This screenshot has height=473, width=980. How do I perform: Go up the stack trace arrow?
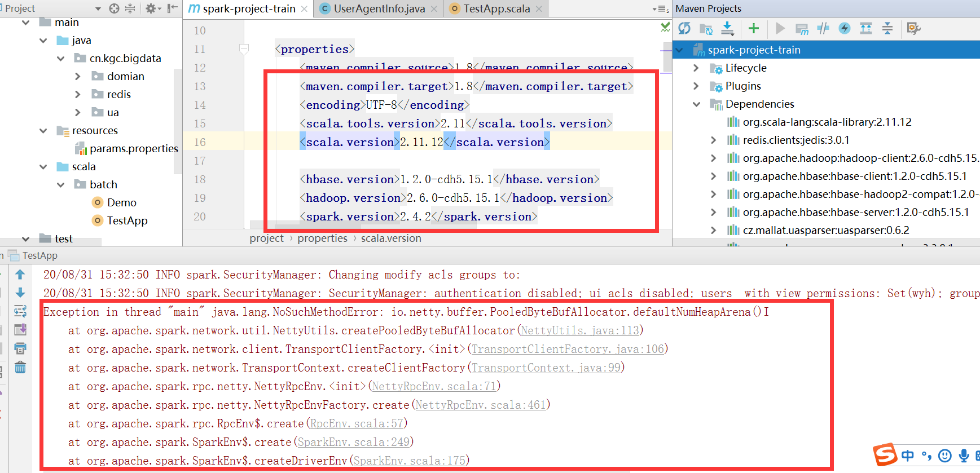(20, 275)
